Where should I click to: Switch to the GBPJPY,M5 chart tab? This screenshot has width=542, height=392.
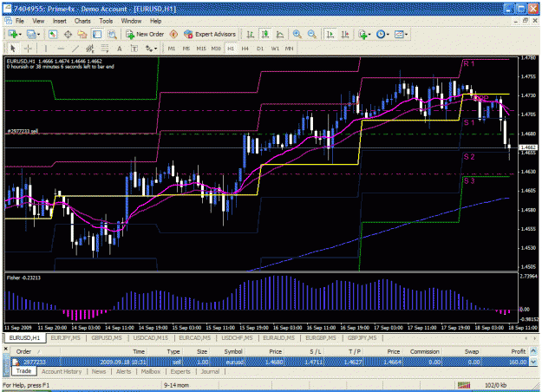pyautogui.click(x=362, y=338)
